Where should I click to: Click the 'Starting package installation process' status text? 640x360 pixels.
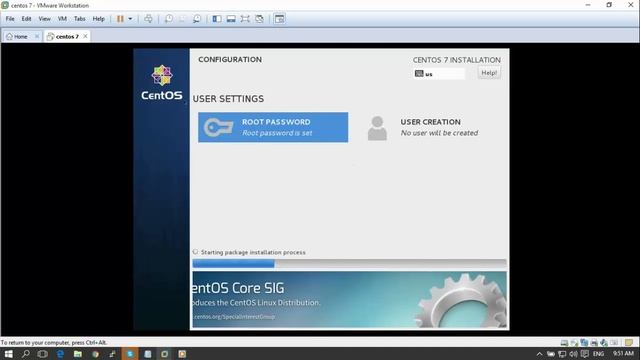point(253,252)
